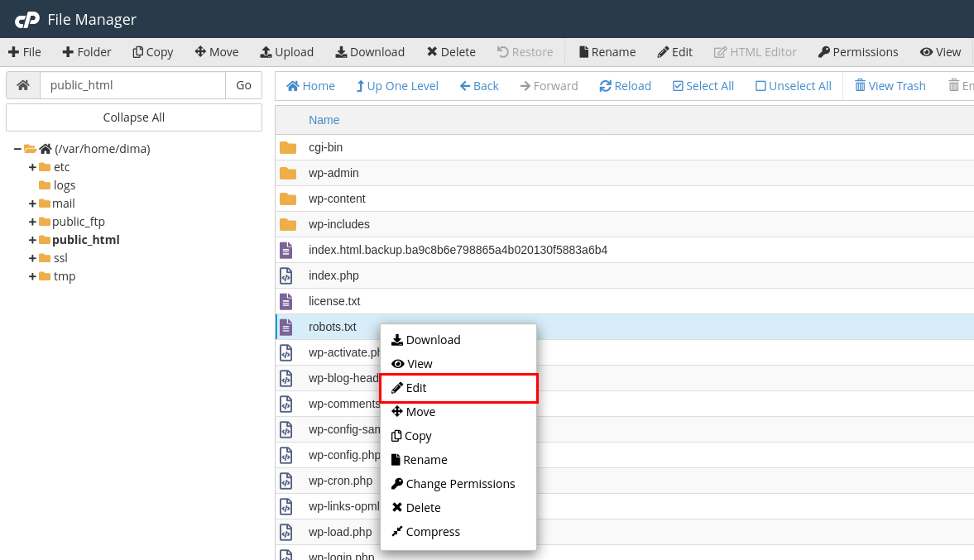Click the toolbar Edit button
This screenshot has height=560, width=974.
tap(675, 52)
